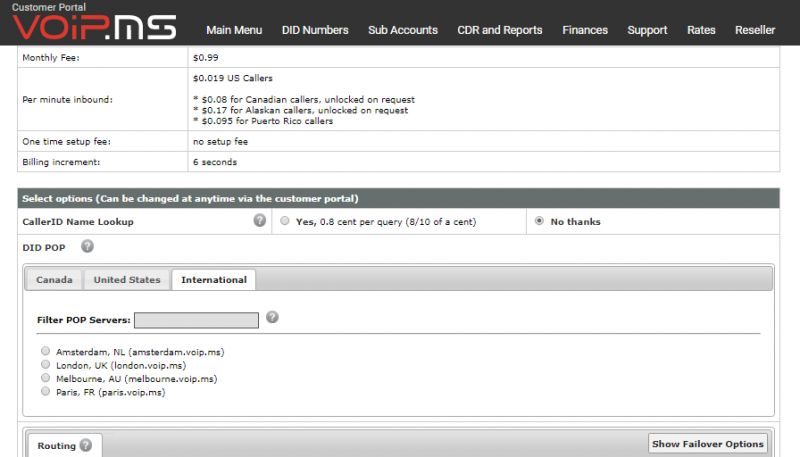Screen dimensions: 800x457
Task: Open CDR and Reports menu
Action: coord(499,30)
